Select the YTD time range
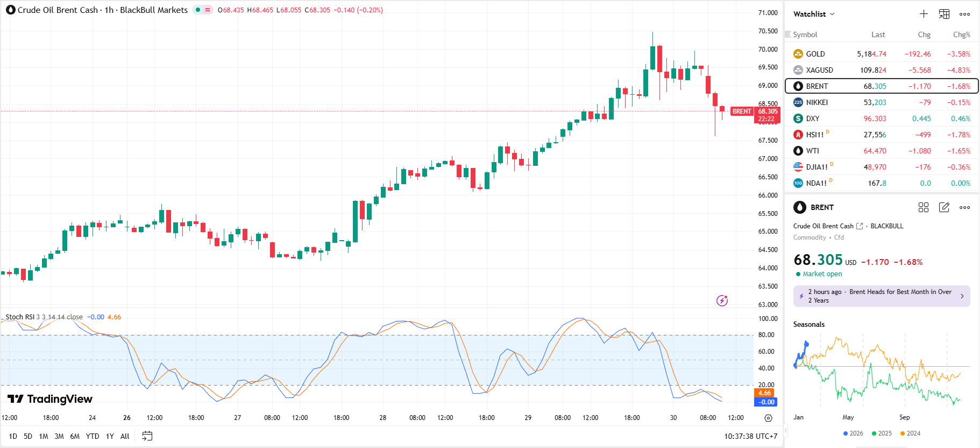Screen dimensions: 980x448 tap(93, 436)
